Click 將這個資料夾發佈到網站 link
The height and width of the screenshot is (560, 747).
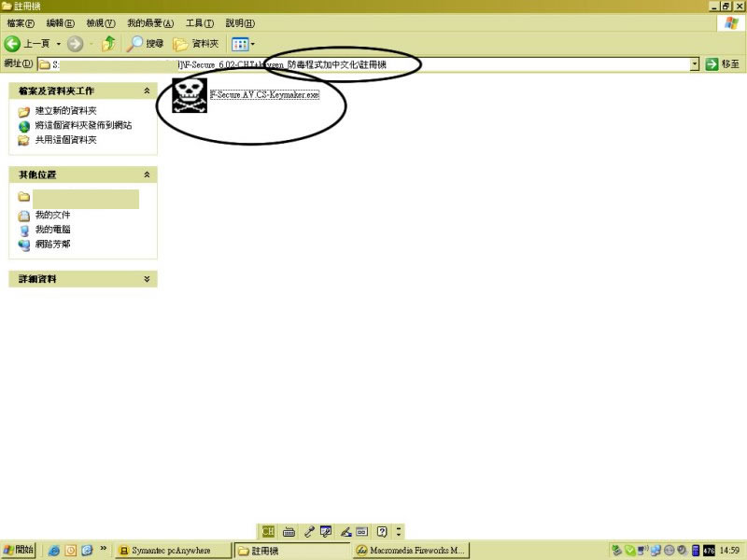pyautogui.click(x=83, y=125)
